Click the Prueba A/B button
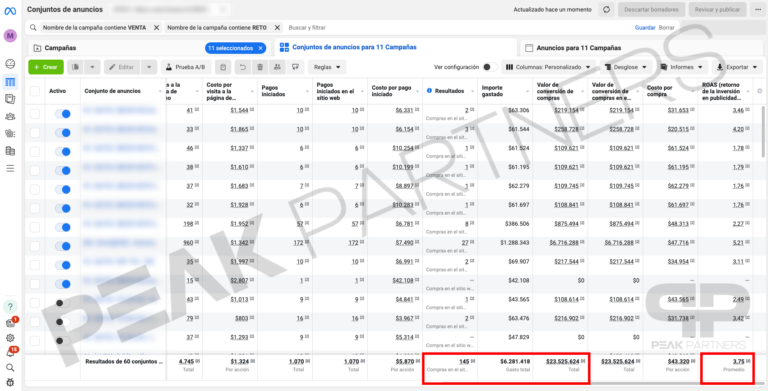Screen dimensions: 768x391 pos(186,67)
